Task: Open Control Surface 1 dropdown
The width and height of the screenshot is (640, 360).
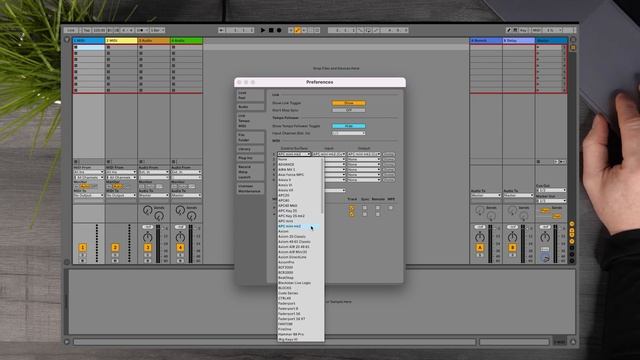Action: click(x=294, y=154)
